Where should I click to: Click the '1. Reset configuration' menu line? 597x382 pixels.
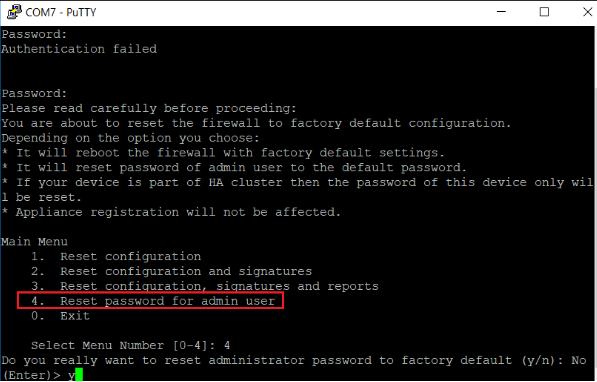coord(116,256)
